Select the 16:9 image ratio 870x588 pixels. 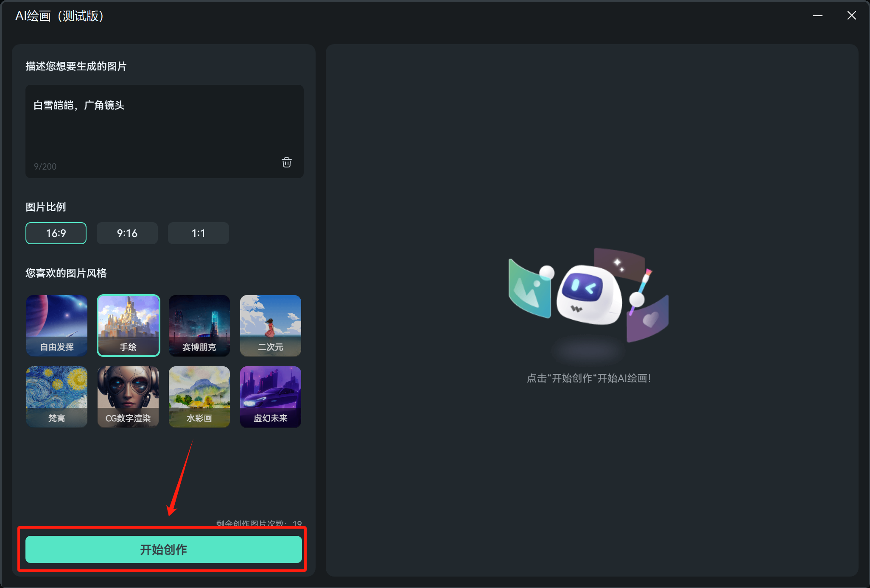click(56, 233)
